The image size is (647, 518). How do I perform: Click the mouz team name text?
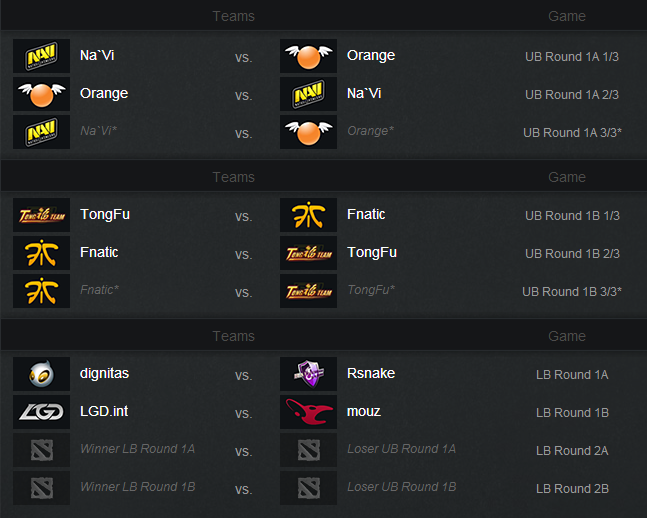click(x=364, y=411)
